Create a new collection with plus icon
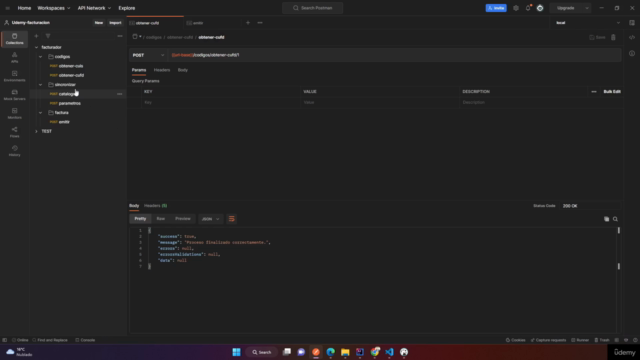Image resolution: width=640 pixels, height=360 pixels. pos(36,36)
